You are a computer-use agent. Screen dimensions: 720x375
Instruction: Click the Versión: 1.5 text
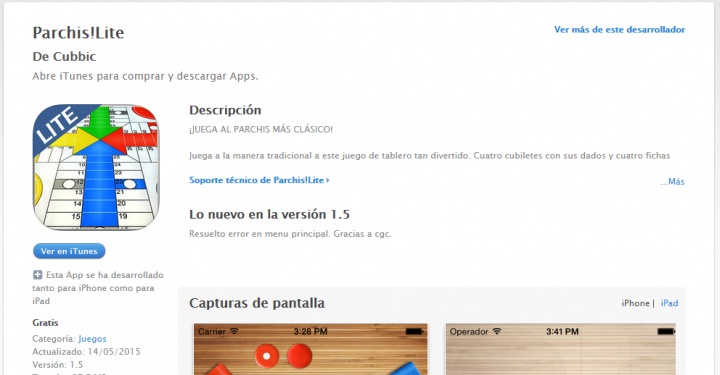[x=57, y=364]
